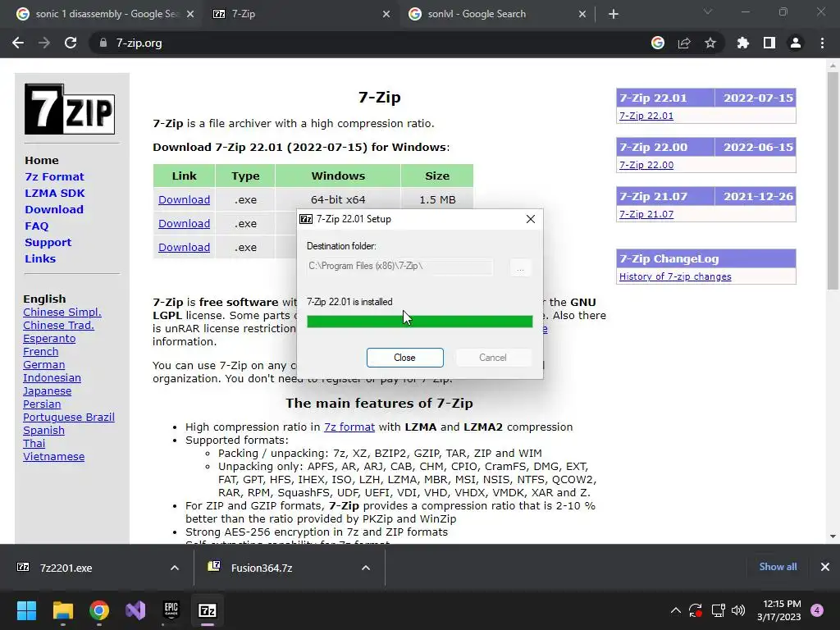Click Close in 7-Zip Setup dialog

tap(405, 358)
